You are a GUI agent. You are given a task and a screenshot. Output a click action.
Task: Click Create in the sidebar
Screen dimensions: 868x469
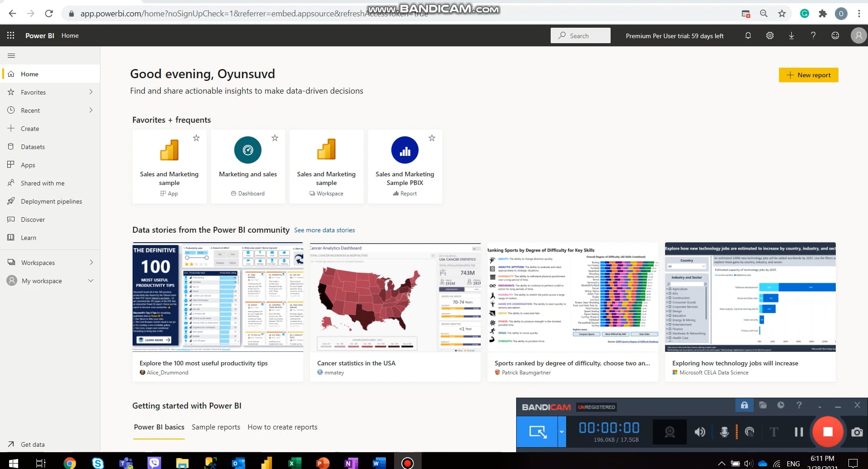point(50,128)
